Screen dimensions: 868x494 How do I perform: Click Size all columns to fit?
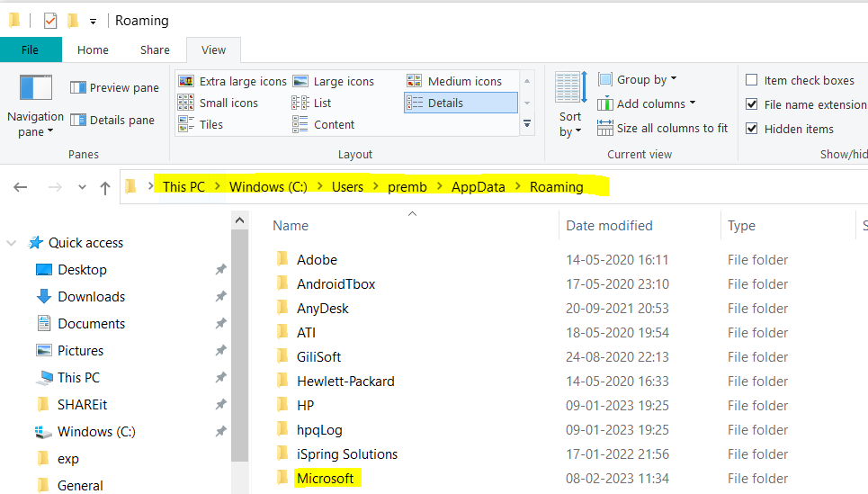point(663,129)
